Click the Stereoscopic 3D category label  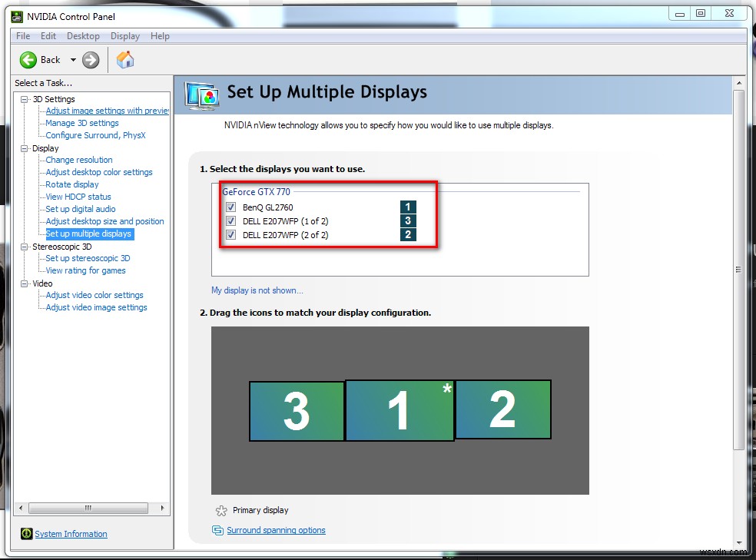(x=61, y=247)
